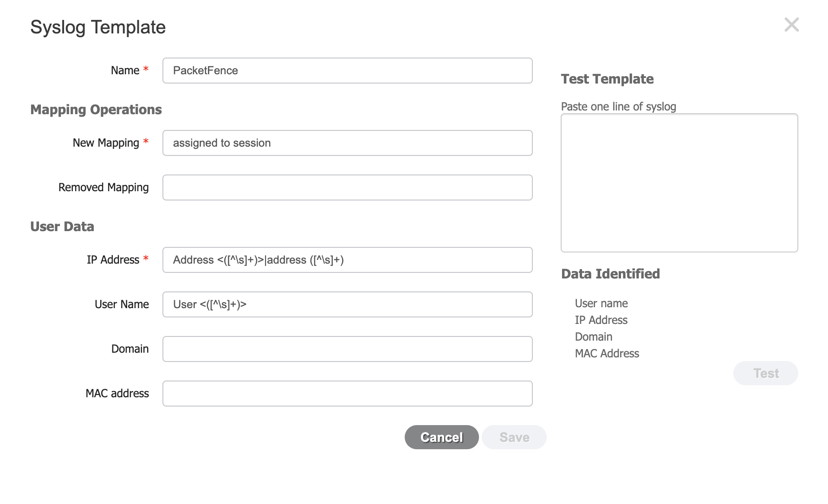Click the empty Domain field
This screenshot has width=828, height=504.
pyautogui.click(x=347, y=349)
